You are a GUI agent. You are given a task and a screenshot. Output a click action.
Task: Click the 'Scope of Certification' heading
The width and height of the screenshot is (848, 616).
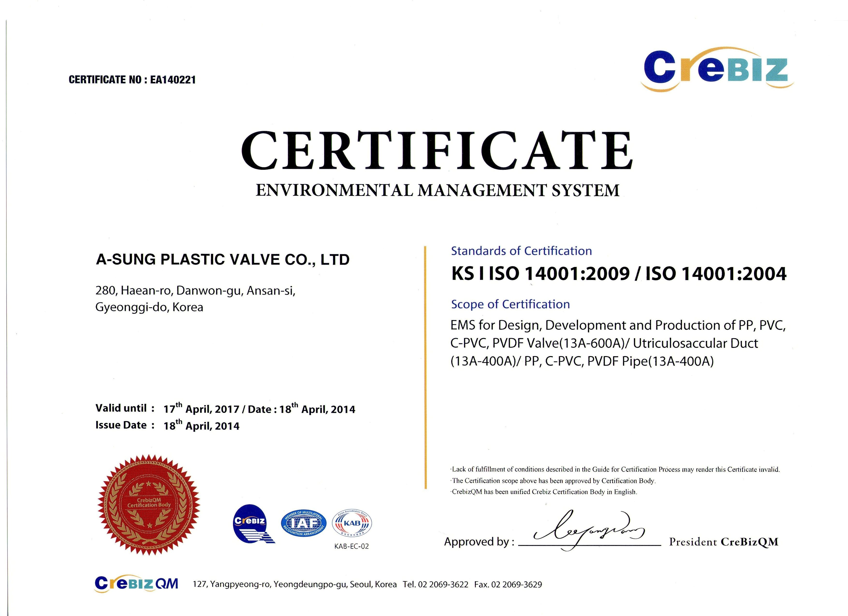[x=510, y=304]
